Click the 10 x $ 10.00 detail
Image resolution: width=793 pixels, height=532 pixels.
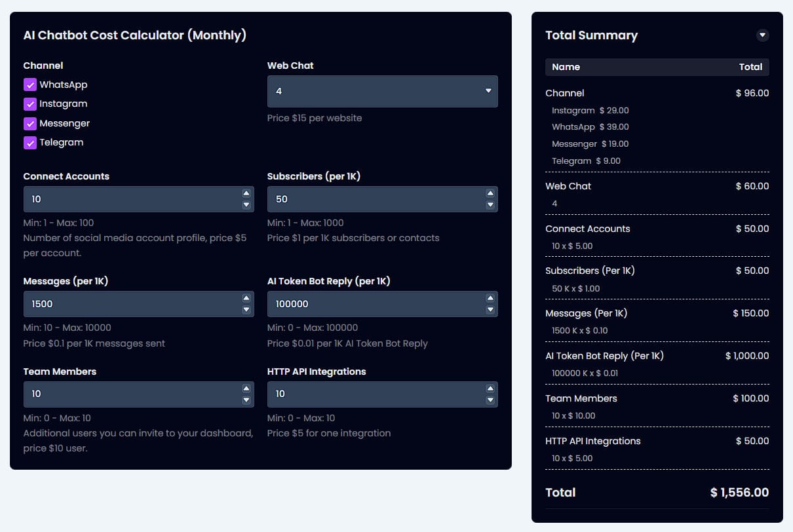(573, 416)
